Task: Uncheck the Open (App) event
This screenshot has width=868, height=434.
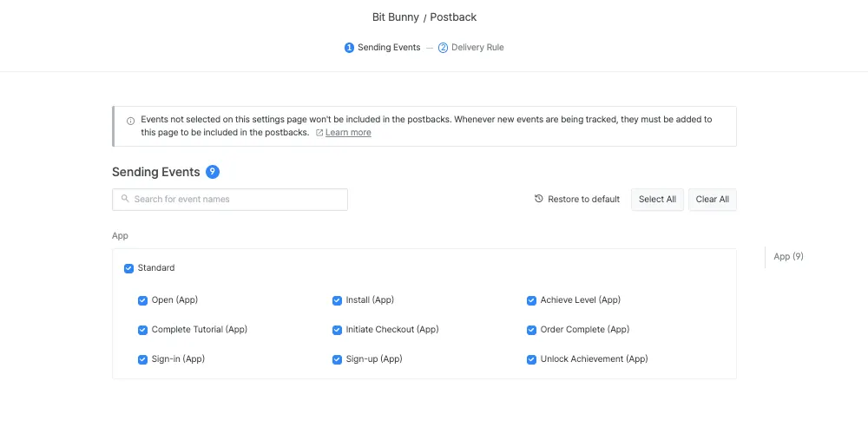Action: point(143,300)
